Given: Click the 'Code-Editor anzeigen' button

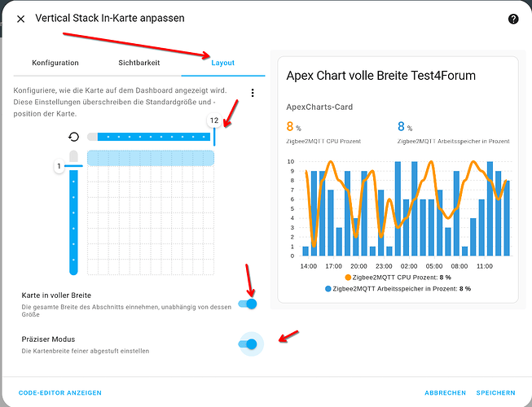Looking at the screenshot, I should click(x=60, y=392).
